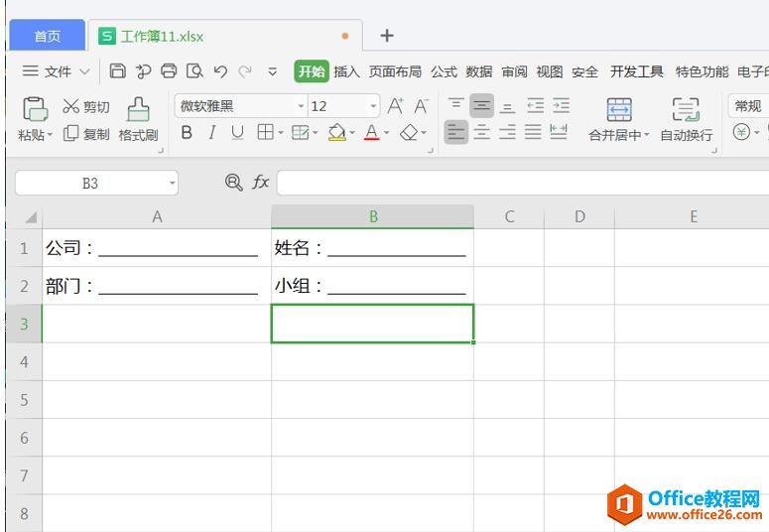Image resolution: width=769 pixels, height=532 pixels.
Task: Expand the cell style dropdown arrow
Action: (315, 133)
